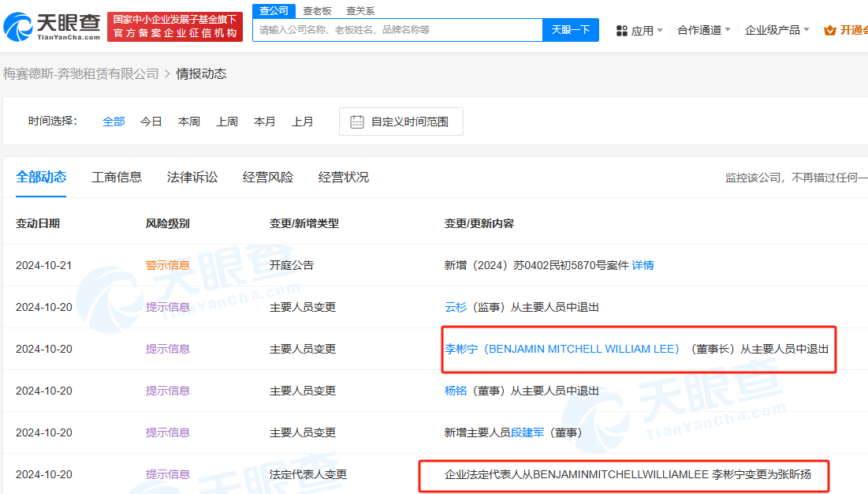Viewport: 868px width, 494px height.
Task: Select the 查老板 search tab
Action: click(317, 10)
